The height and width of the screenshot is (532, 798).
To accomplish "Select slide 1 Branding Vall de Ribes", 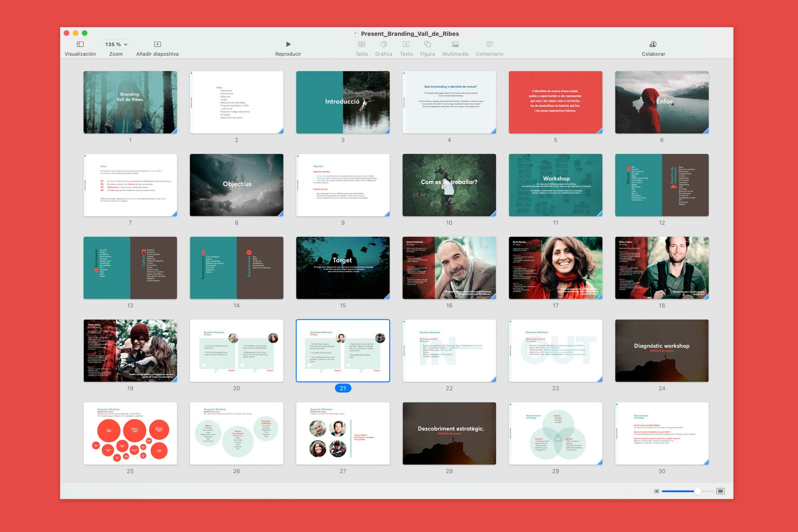I will pos(130,102).
